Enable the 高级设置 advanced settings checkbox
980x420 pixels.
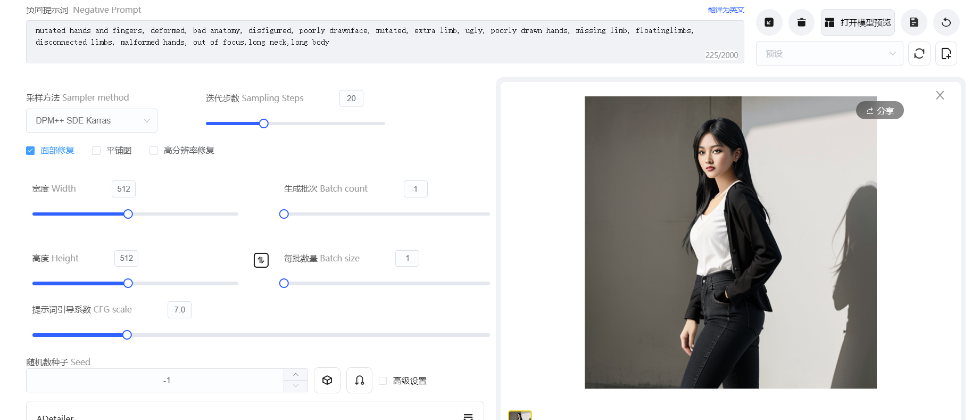(383, 381)
